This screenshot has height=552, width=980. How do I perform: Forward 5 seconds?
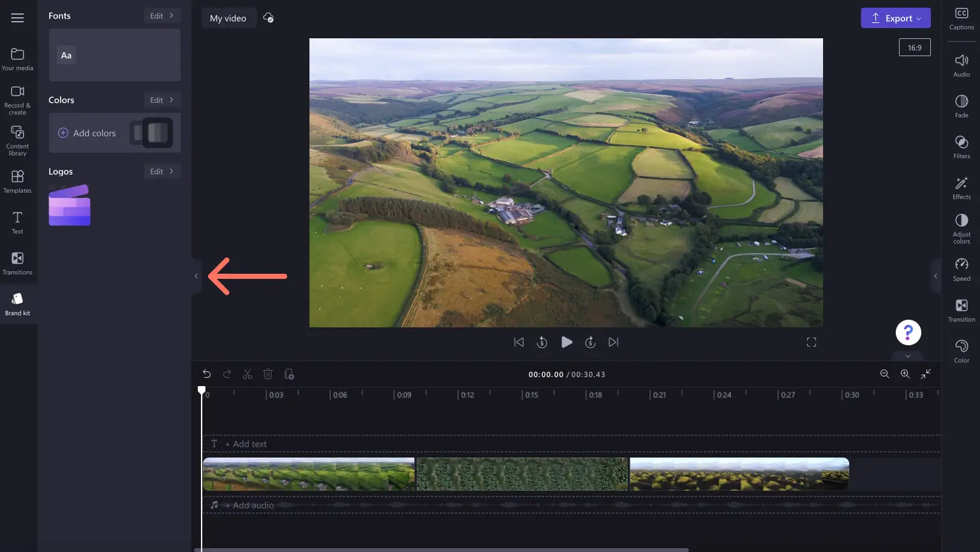click(591, 342)
